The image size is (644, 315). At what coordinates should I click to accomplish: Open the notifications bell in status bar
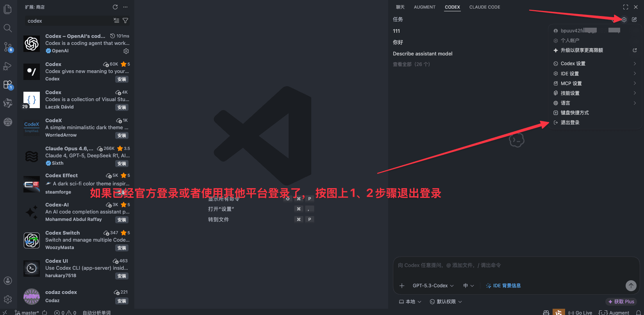[639, 313]
